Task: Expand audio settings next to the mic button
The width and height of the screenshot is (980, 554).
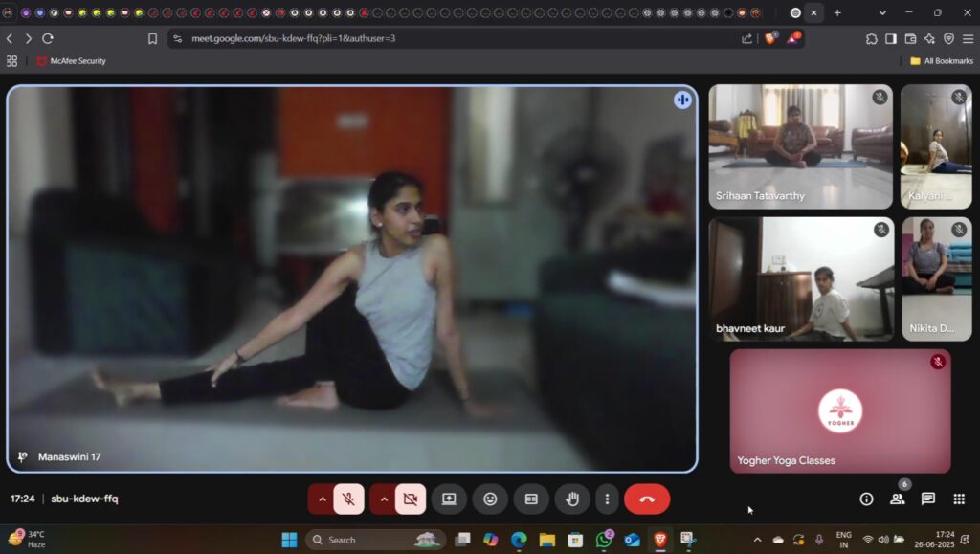Action: click(x=323, y=499)
